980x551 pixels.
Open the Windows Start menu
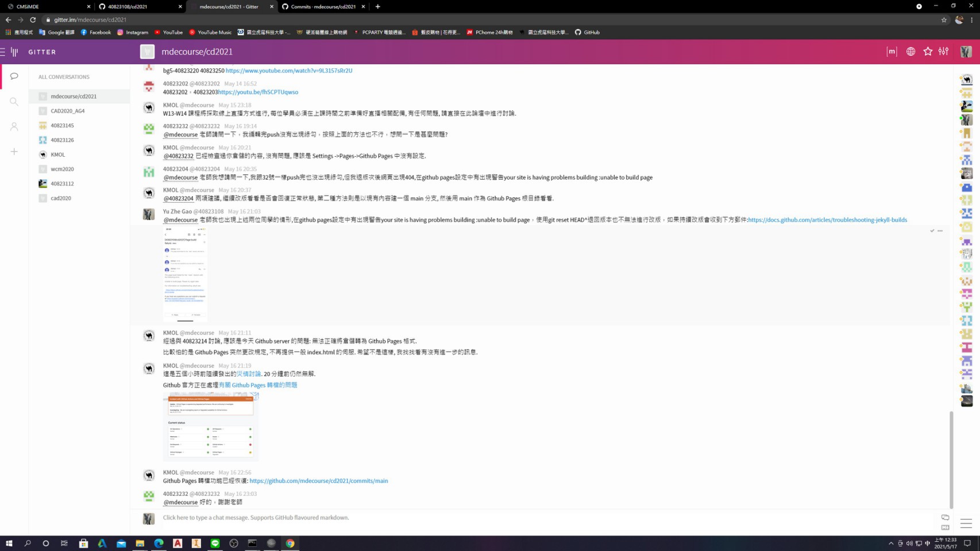[9, 543]
